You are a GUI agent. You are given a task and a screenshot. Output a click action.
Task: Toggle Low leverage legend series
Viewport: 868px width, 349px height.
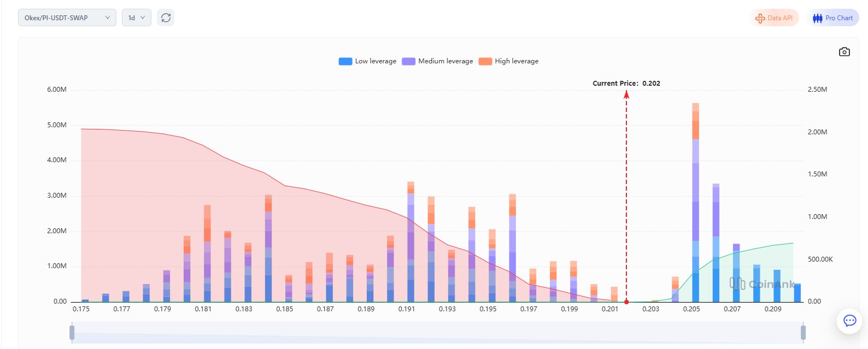(x=345, y=61)
